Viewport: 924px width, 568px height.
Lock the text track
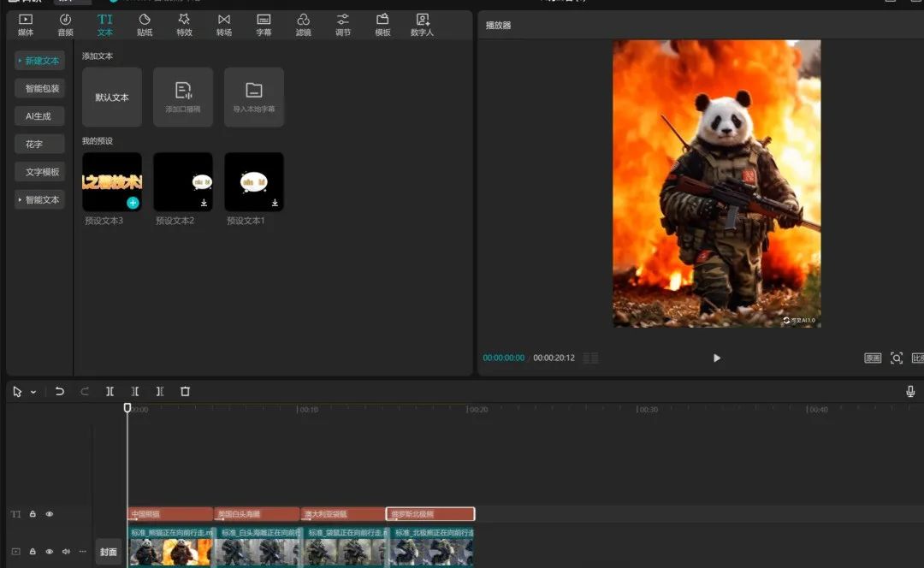(33, 514)
